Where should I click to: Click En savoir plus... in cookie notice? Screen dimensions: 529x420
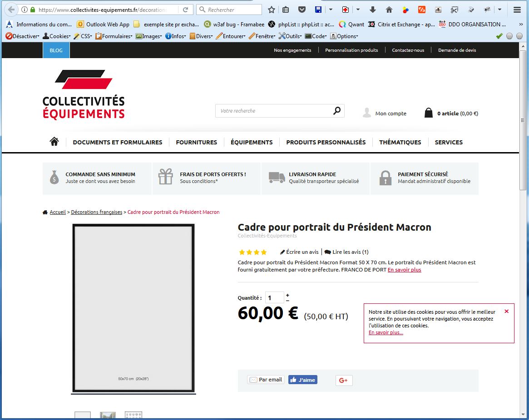tap(386, 332)
